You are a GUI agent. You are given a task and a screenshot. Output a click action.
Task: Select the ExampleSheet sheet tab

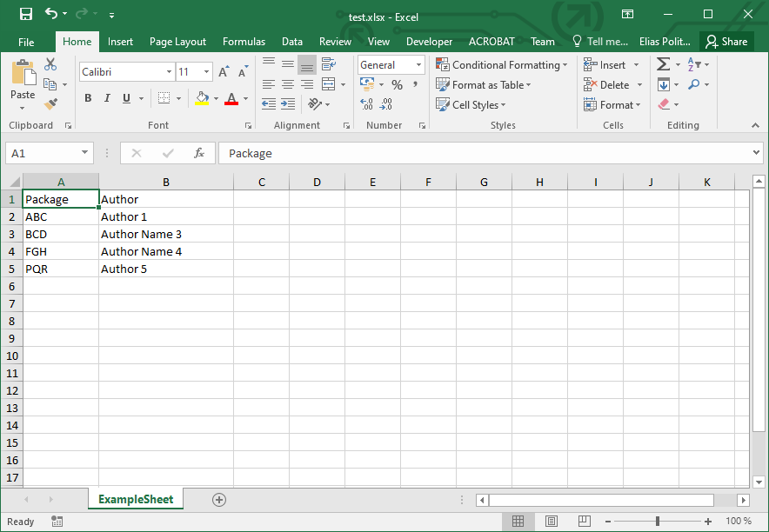136,499
